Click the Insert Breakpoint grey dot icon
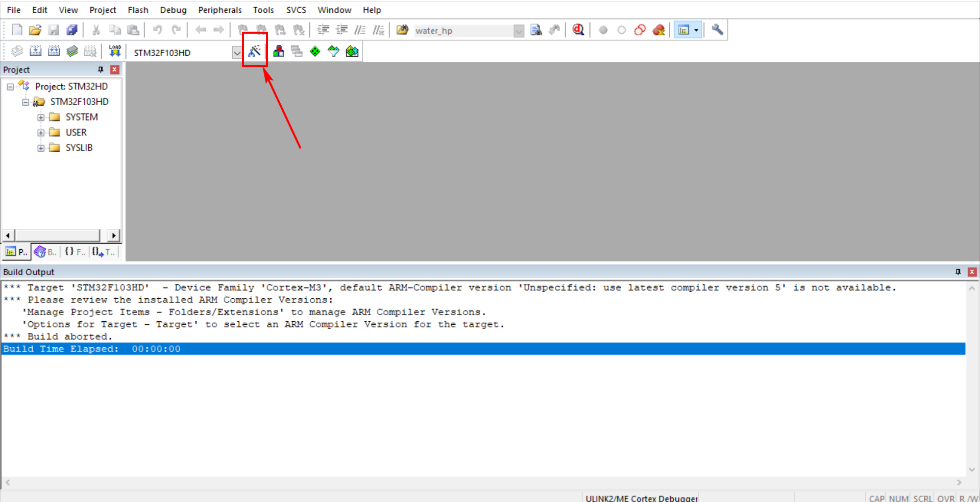980x502 pixels. (603, 30)
